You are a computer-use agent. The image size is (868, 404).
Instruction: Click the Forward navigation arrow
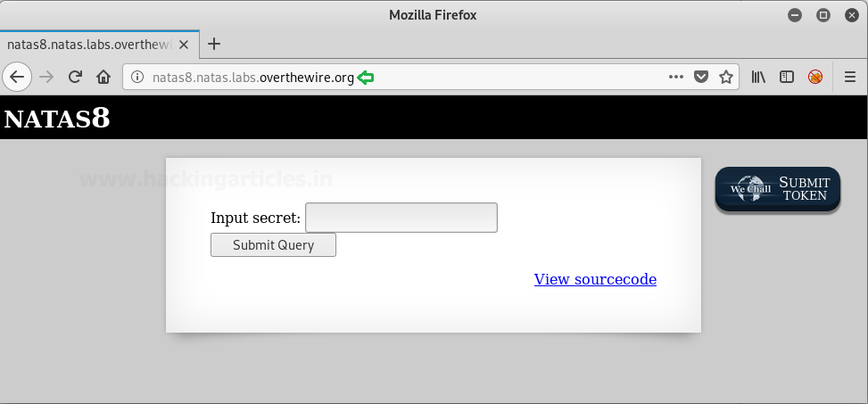coord(46,77)
